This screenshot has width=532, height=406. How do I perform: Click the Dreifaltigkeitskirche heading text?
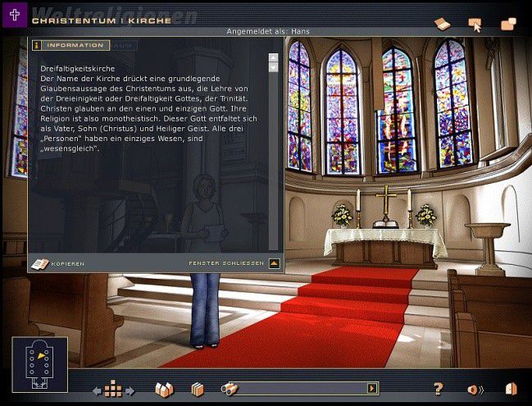point(77,69)
